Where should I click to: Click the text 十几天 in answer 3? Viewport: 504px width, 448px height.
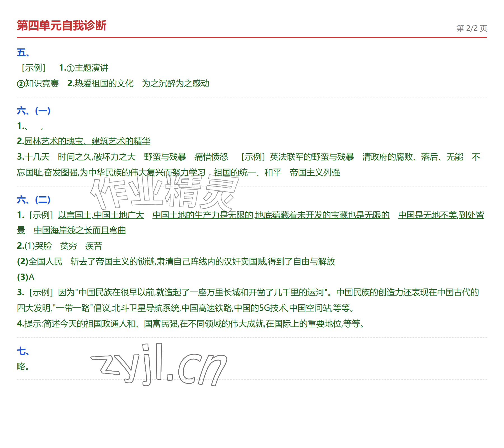pos(37,157)
